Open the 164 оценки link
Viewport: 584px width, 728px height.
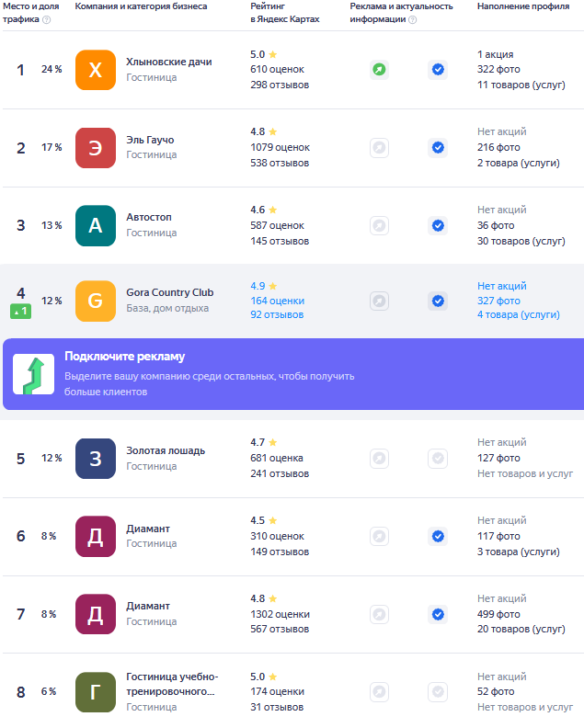click(x=278, y=301)
